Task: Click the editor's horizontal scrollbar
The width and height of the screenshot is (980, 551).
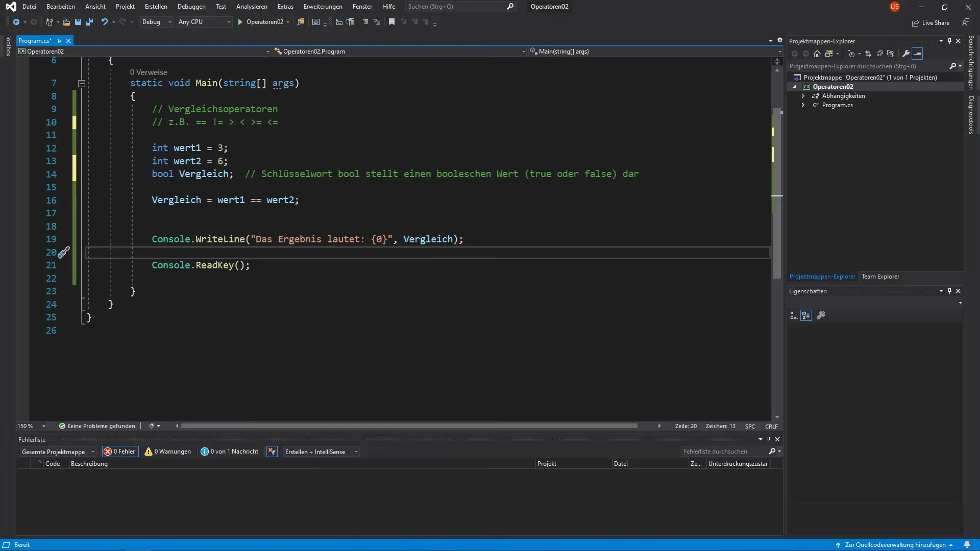Action: tap(409, 426)
